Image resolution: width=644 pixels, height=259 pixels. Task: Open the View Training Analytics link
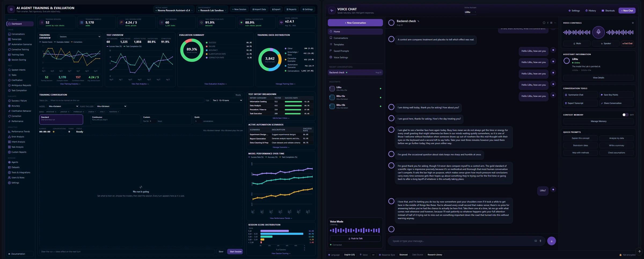pos(70,84)
